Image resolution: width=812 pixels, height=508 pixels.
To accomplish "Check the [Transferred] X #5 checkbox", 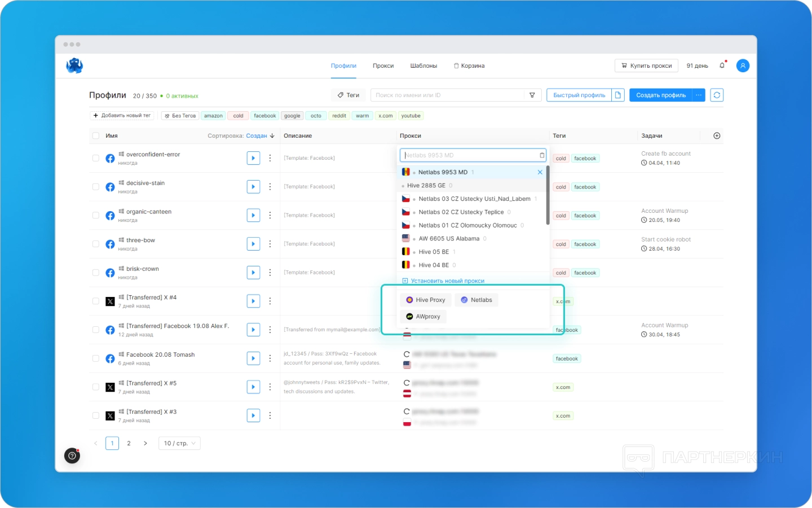I will (96, 387).
